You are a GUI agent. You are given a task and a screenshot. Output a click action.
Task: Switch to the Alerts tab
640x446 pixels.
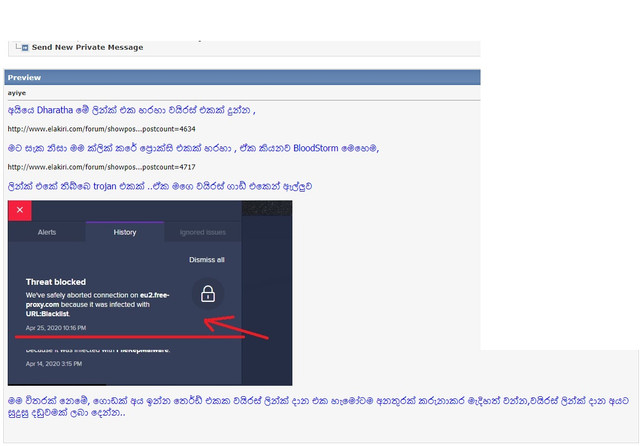click(47, 232)
